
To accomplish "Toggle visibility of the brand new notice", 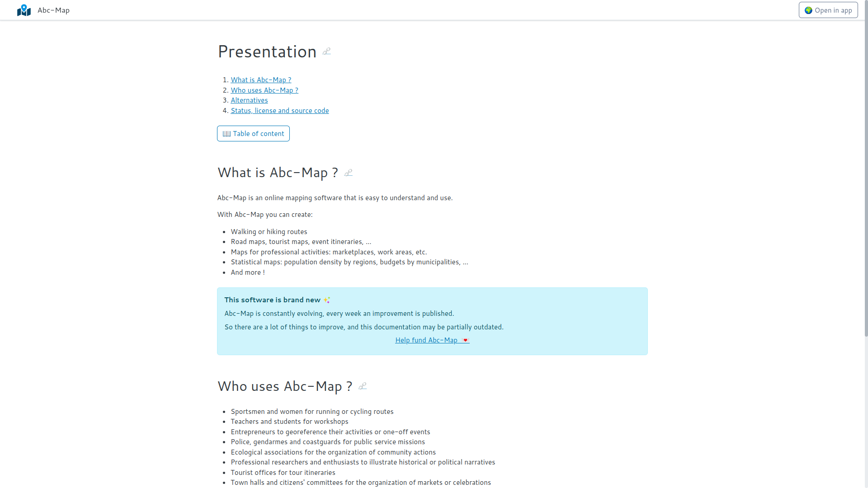I will [277, 300].
